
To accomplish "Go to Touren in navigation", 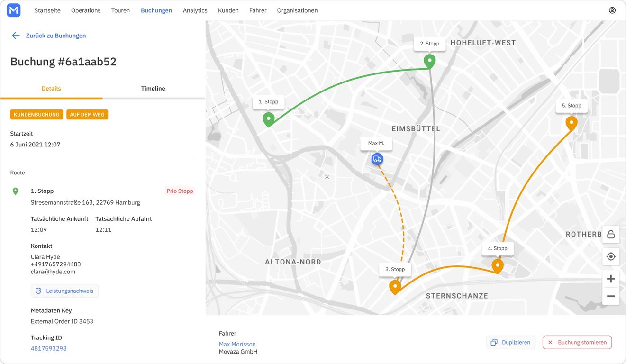I will point(120,10).
